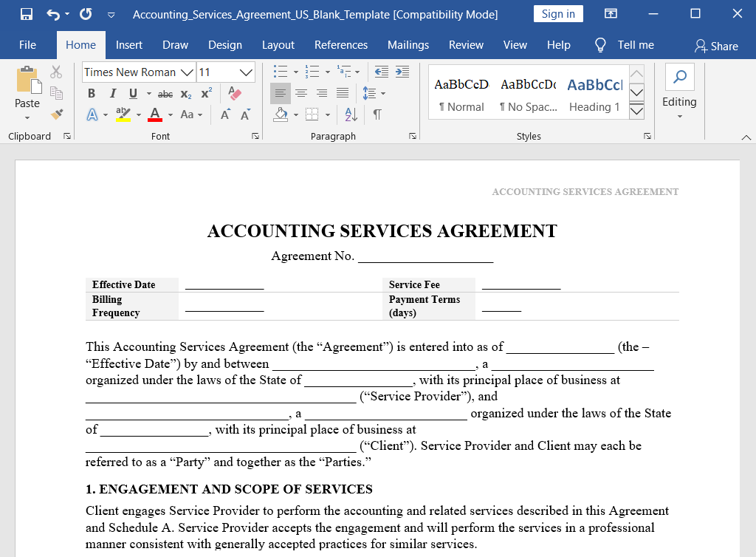The image size is (756, 557).
Task: Increase the paragraph indent
Action: [402, 72]
